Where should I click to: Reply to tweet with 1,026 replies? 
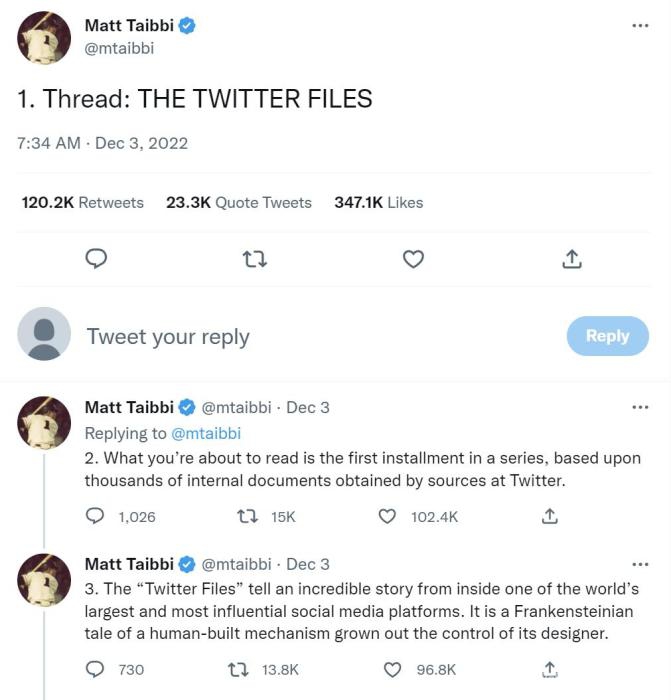pyautogui.click(x=96, y=517)
